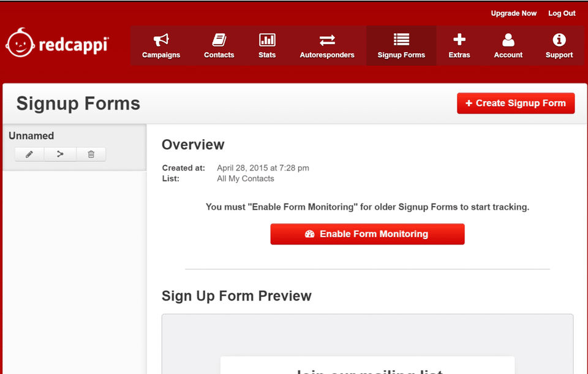588x374 pixels.
Task: Click the Support menu label
Action: click(x=559, y=55)
